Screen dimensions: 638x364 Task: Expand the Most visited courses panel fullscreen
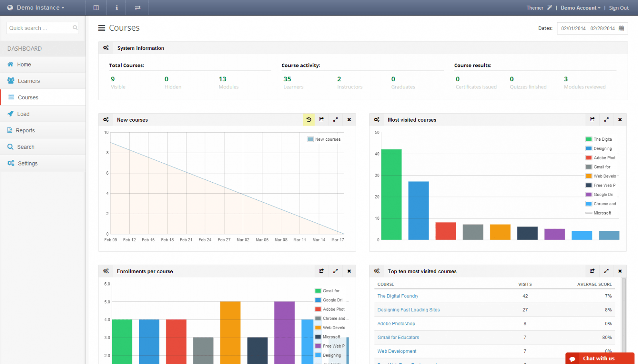[x=606, y=120]
